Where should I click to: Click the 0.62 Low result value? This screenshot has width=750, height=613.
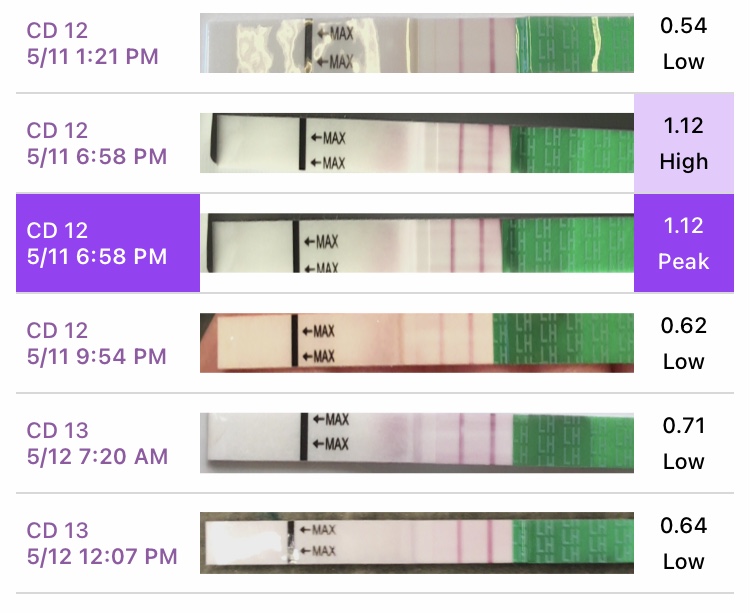684,343
